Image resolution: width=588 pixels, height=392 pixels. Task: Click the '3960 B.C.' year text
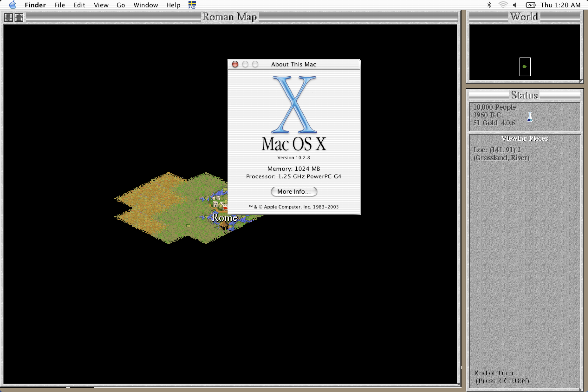[x=488, y=115]
